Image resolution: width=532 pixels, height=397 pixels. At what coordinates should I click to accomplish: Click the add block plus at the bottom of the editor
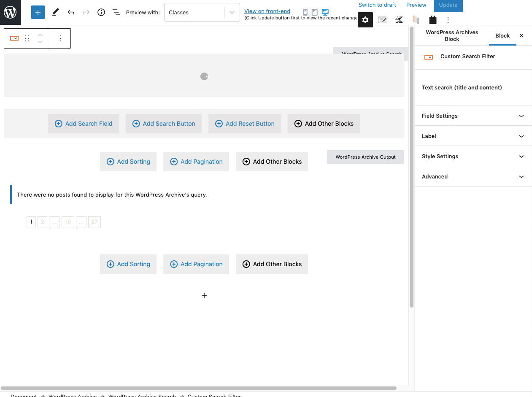tap(204, 295)
